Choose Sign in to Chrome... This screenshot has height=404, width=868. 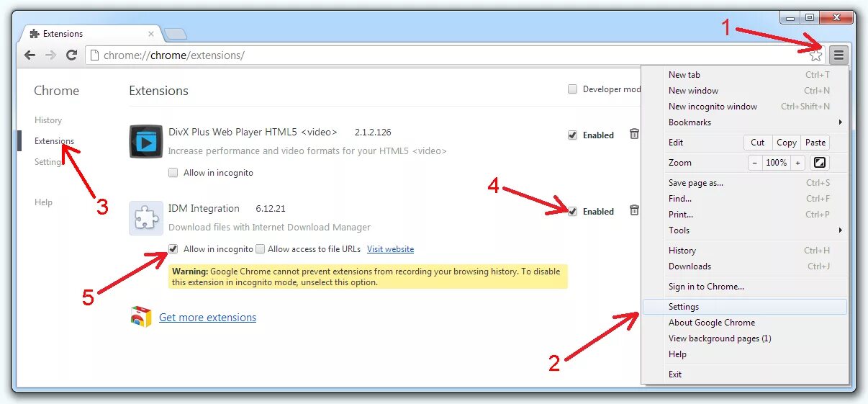[x=745, y=287]
